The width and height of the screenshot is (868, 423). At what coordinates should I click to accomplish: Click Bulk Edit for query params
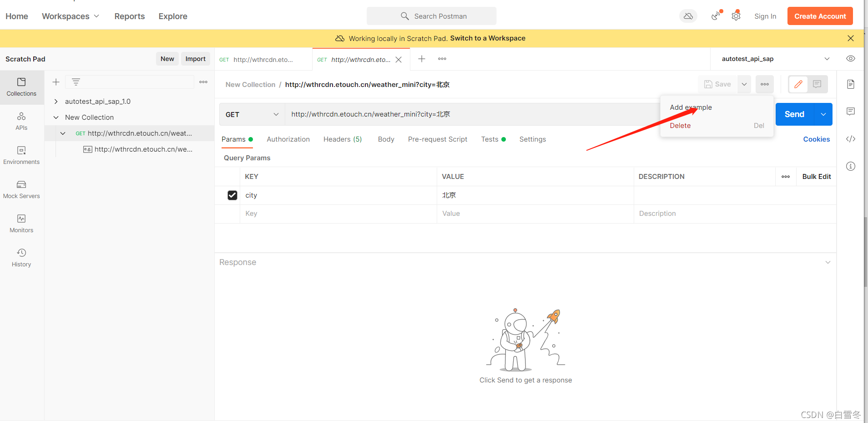[816, 177]
